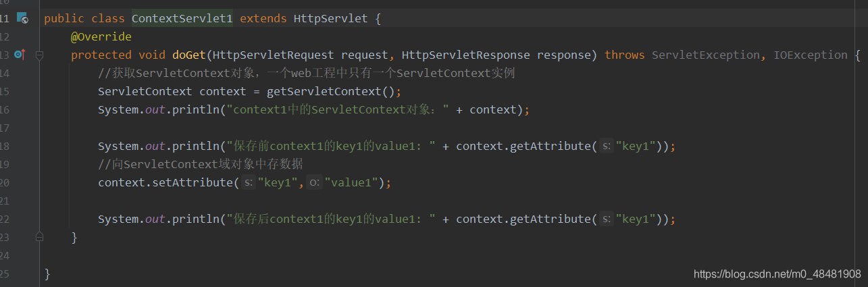Viewport: 868px width, 287px height.
Task: Click the "s:" parameter hint in setAttribute call
Action: point(249,182)
